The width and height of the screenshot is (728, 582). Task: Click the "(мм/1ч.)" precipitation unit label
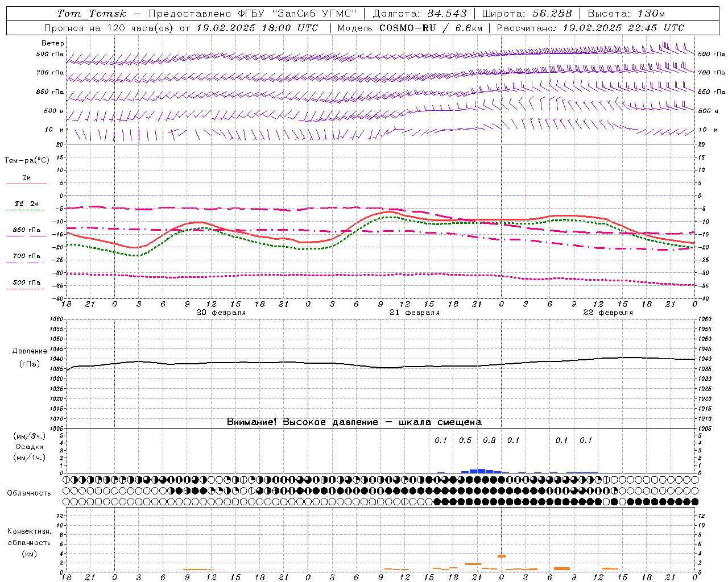30,458
